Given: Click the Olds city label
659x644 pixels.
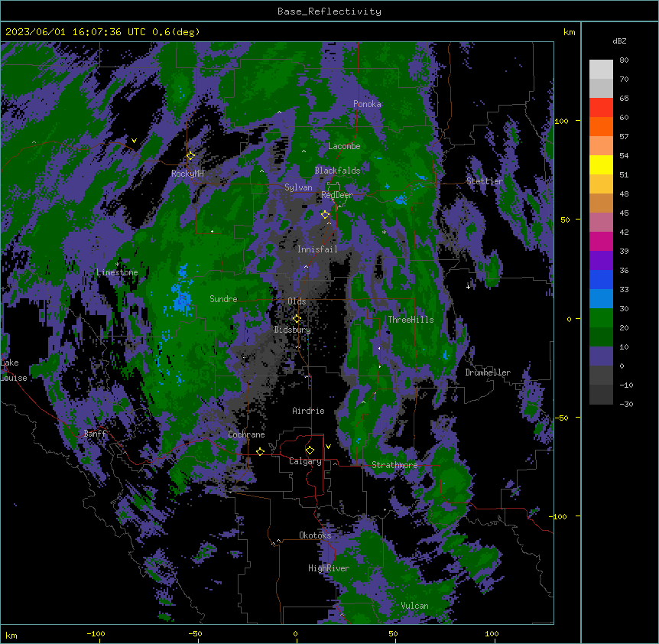Looking at the screenshot, I should coord(297,301).
